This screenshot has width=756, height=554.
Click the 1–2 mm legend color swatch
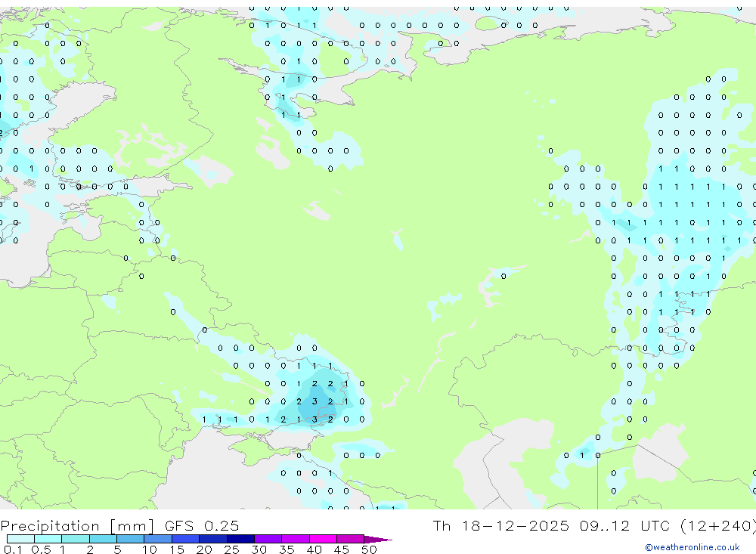(x=76, y=539)
